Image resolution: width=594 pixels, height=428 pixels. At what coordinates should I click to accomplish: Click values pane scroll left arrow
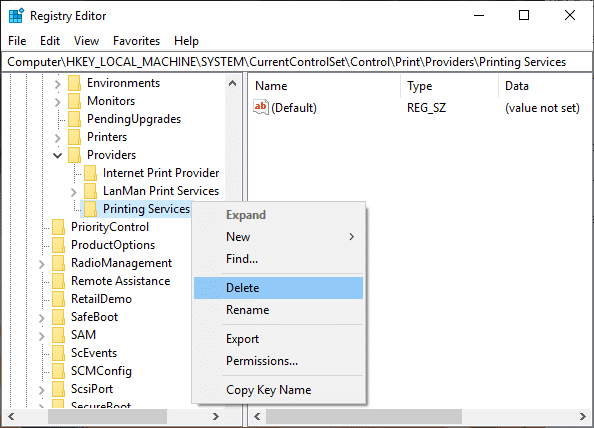click(257, 417)
